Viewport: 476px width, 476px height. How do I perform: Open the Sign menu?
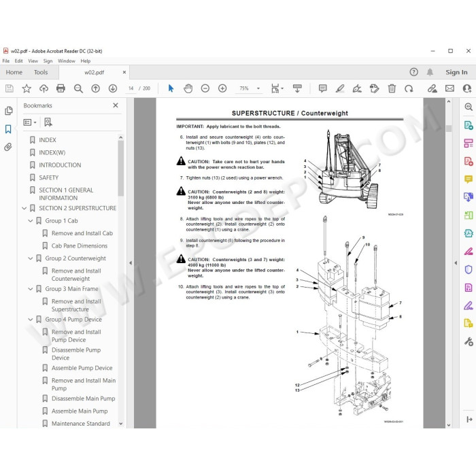point(48,61)
